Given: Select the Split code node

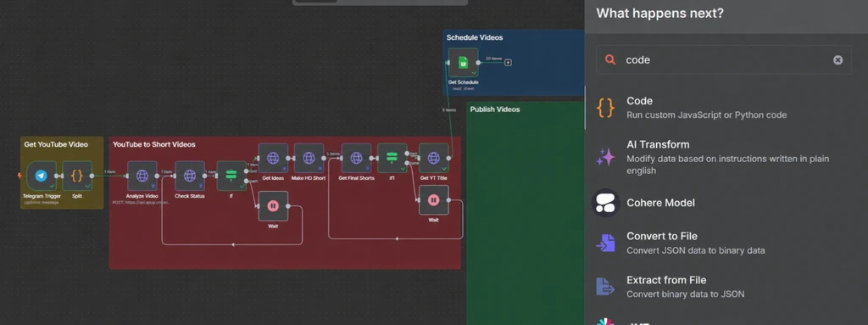Looking at the screenshot, I should coord(77,176).
